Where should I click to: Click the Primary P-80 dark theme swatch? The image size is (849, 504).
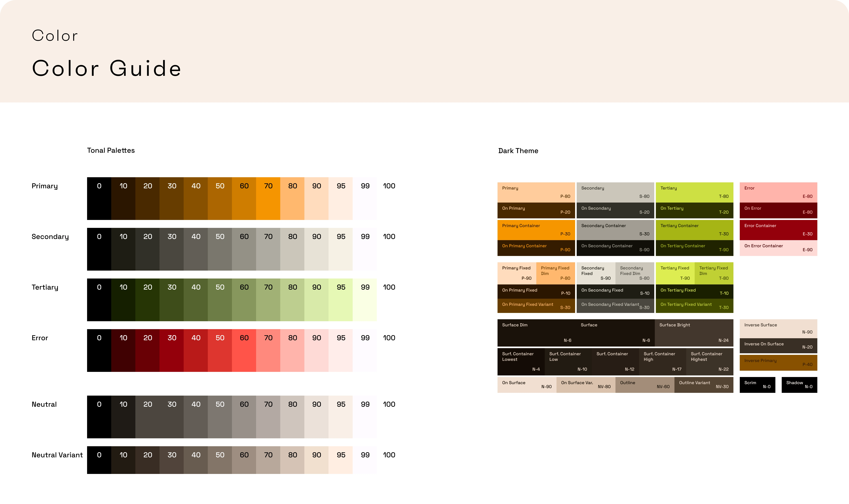[536, 193]
